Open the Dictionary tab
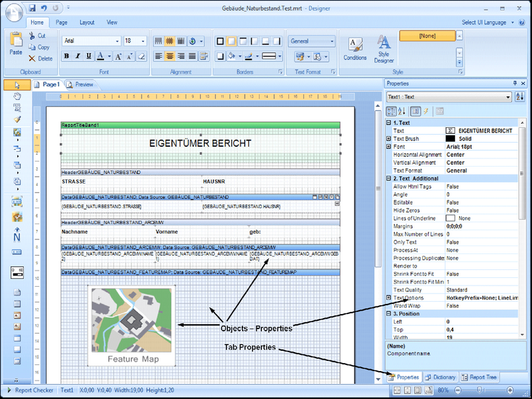 coord(441,377)
